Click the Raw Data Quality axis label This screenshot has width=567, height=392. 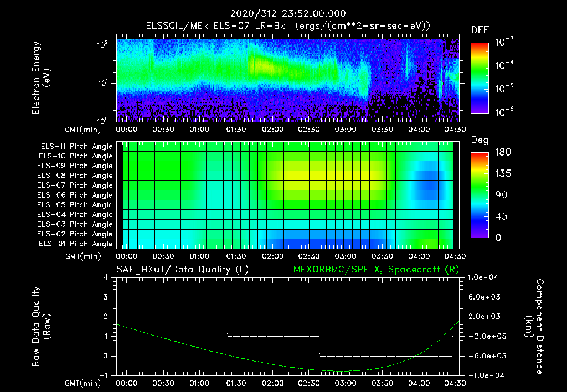(41, 327)
